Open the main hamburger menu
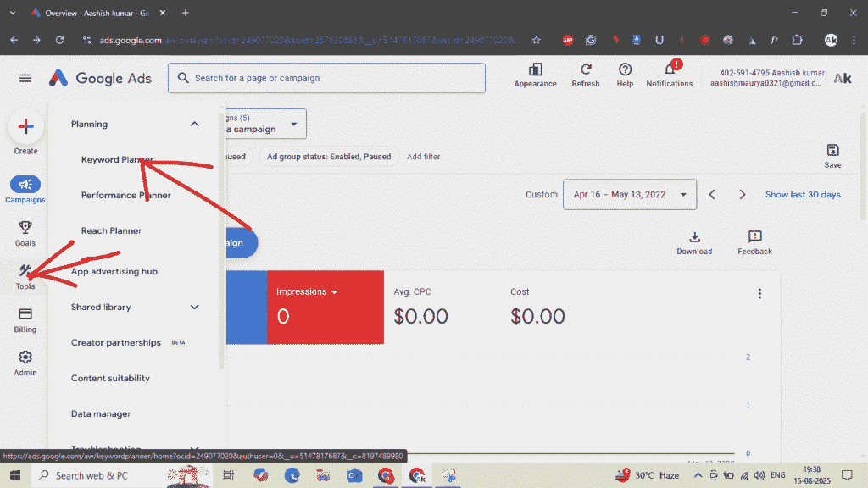Screen dimensions: 868x488 [25, 78]
